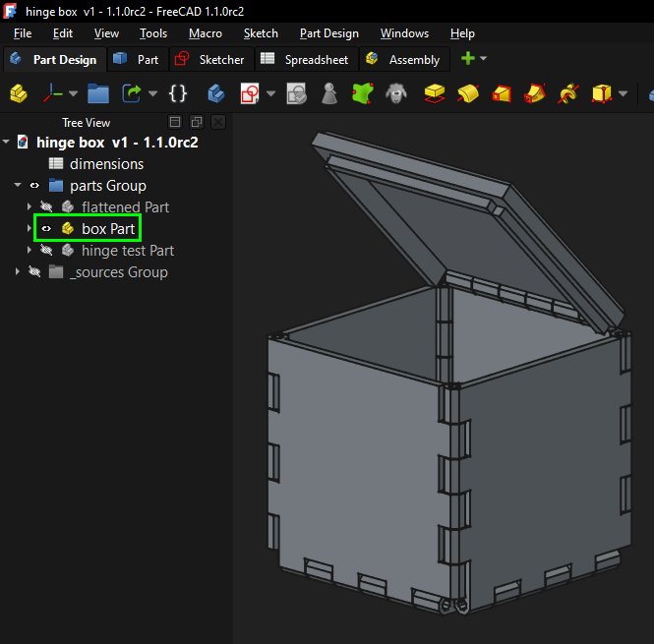This screenshot has width=654, height=644.
Task: Open the datum tools dropdown arrow
Action: 74,93
